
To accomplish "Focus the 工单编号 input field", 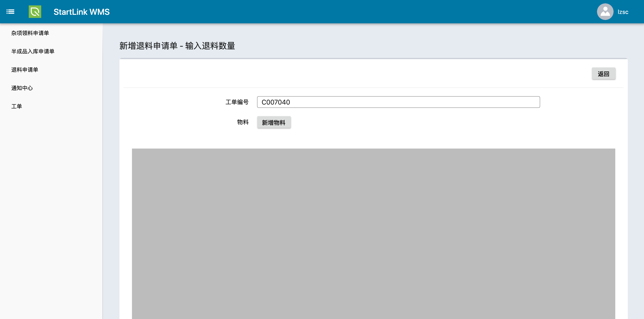I will tap(399, 102).
